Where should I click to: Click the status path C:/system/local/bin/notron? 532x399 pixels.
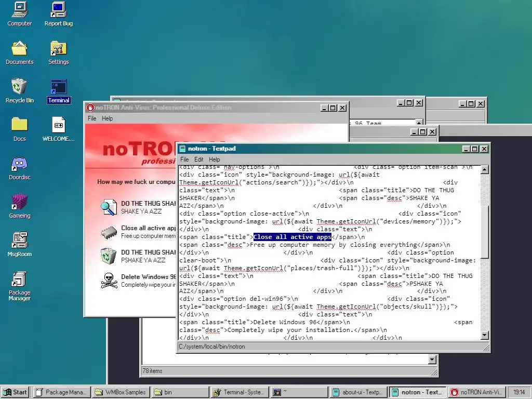coord(212,347)
